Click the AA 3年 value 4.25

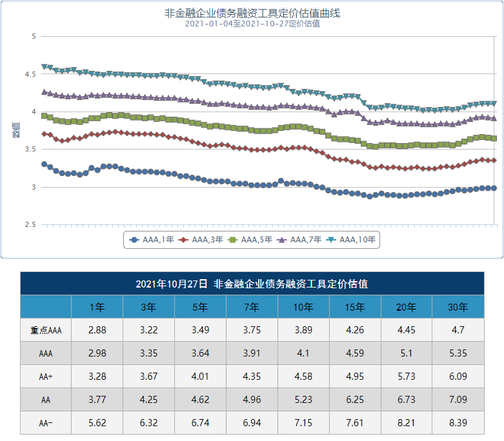coord(148,399)
